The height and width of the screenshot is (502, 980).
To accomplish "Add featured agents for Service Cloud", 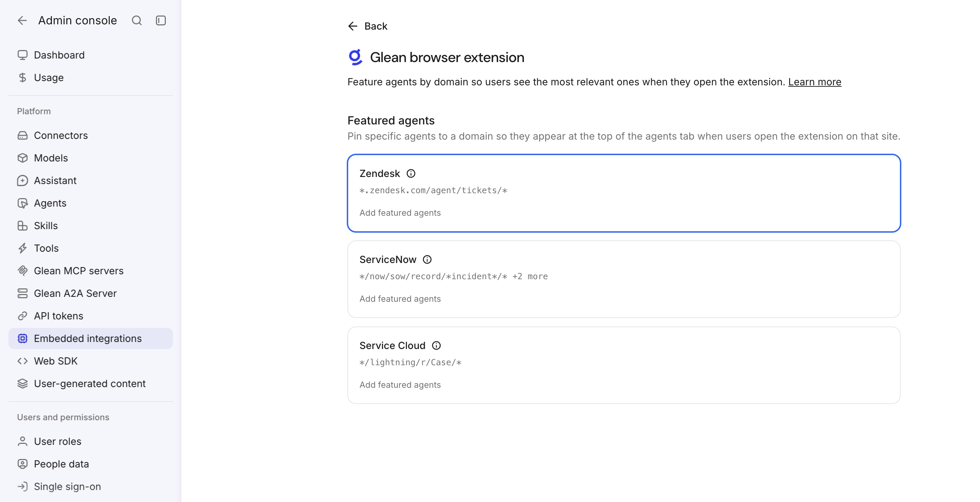I will click(400, 385).
